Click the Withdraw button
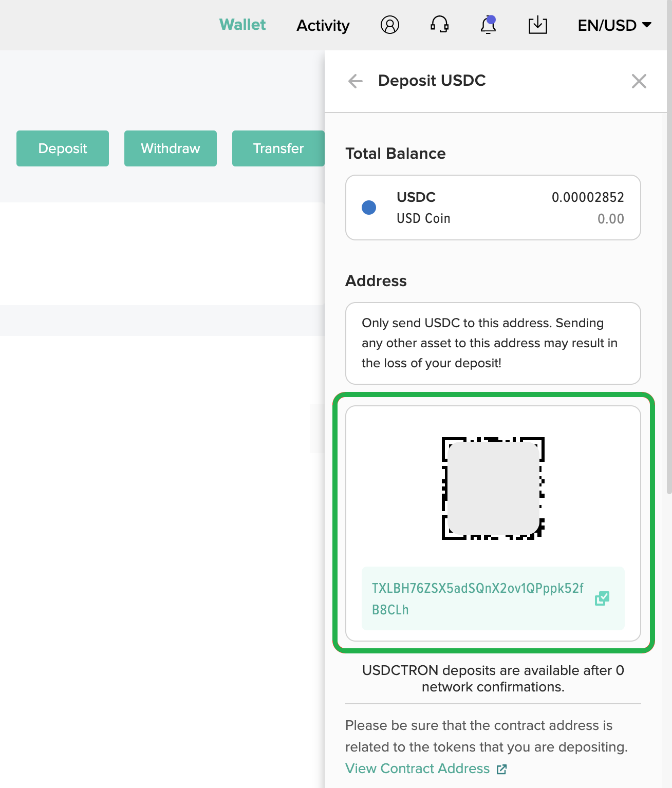672x788 pixels. tap(171, 148)
